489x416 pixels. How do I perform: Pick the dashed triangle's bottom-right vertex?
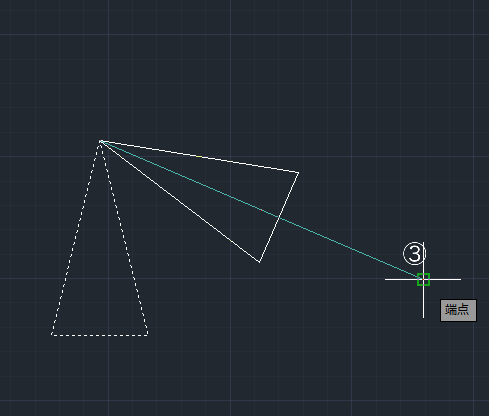147,335
